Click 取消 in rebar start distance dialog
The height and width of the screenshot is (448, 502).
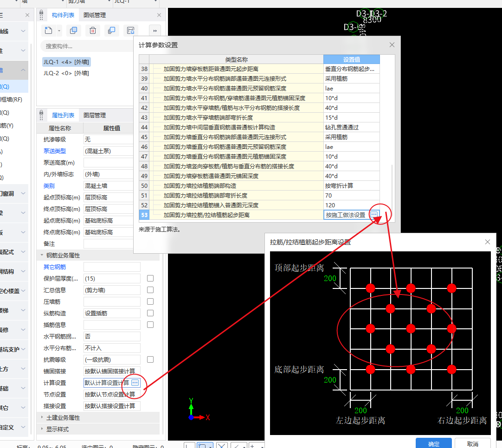pyautogui.click(x=473, y=443)
